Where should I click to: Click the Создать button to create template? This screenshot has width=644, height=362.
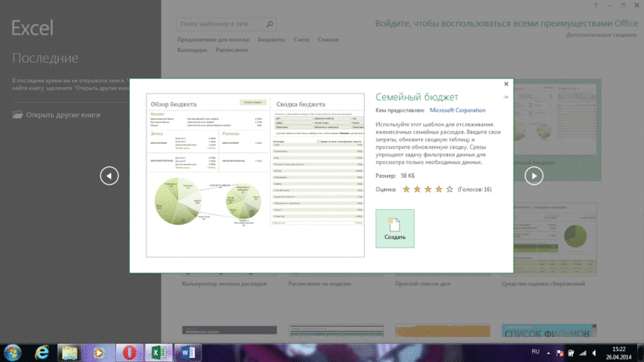[395, 228]
